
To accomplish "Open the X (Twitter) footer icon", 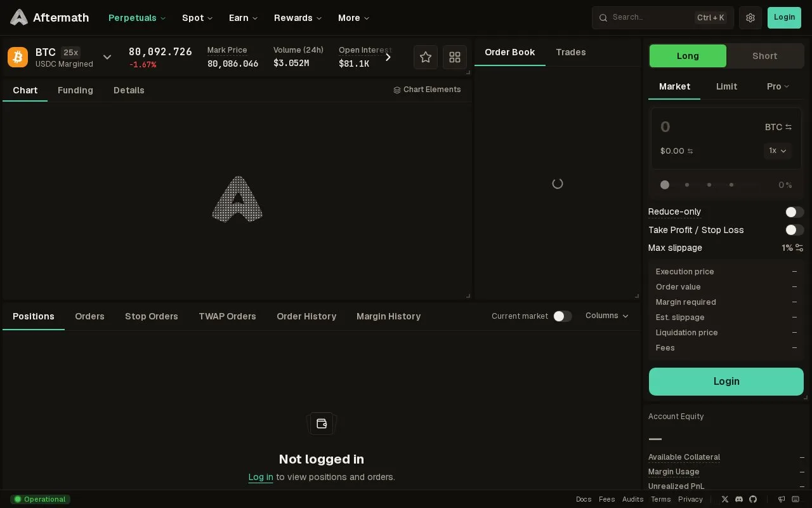I will point(725,499).
